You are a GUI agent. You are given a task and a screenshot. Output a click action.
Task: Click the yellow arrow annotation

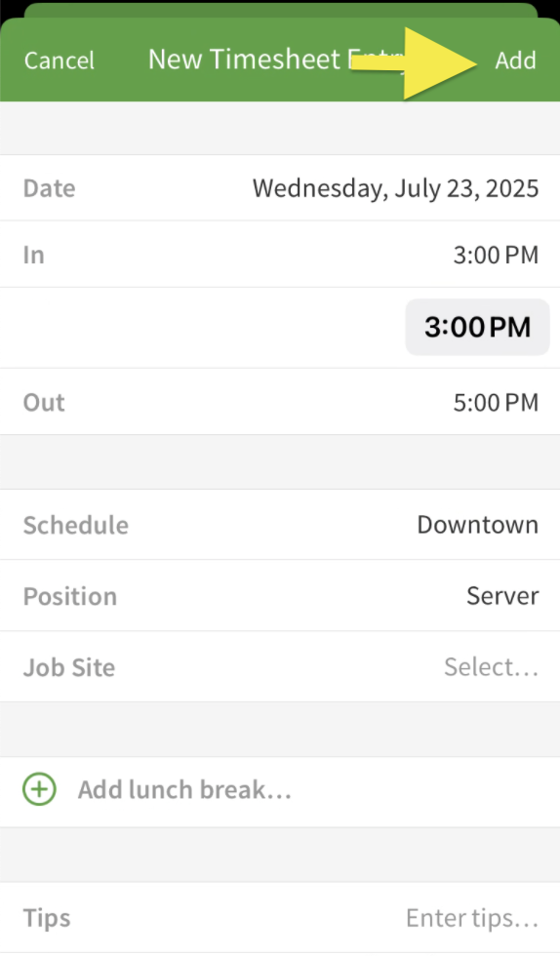415,62
